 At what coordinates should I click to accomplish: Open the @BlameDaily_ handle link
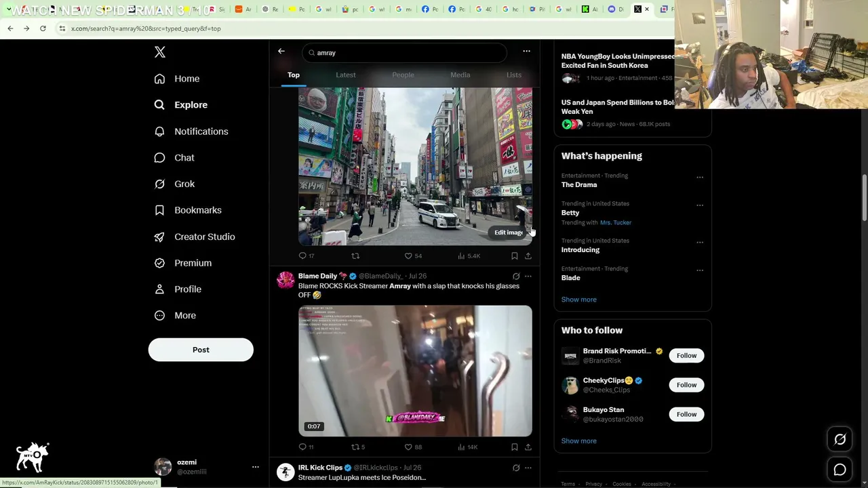[x=380, y=277]
